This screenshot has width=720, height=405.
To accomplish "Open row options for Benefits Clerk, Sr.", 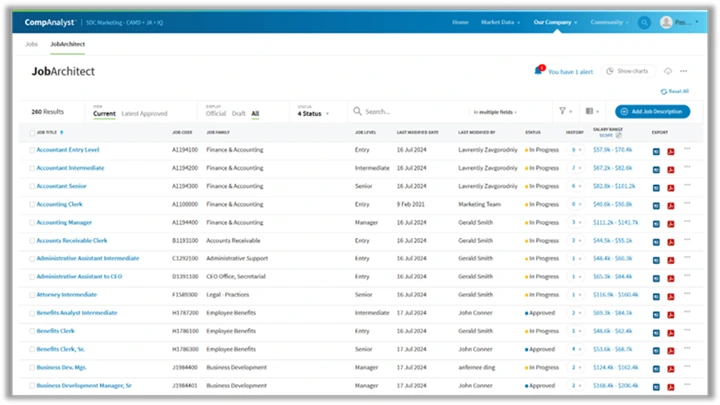I will coord(687,348).
